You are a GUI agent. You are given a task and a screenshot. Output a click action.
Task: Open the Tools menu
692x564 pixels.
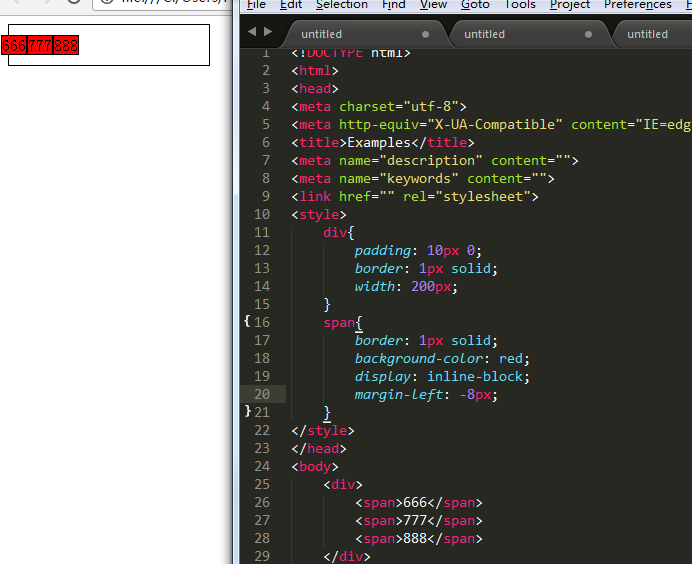[x=520, y=4]
